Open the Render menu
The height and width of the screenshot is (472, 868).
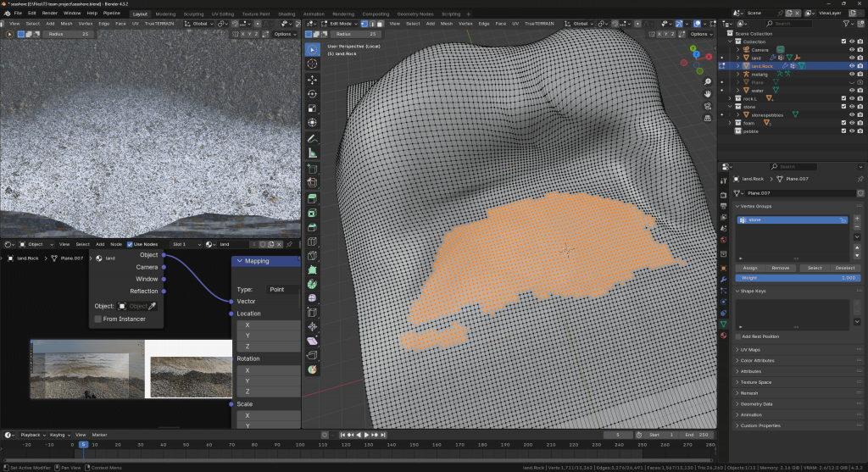(x=50, y=14)
